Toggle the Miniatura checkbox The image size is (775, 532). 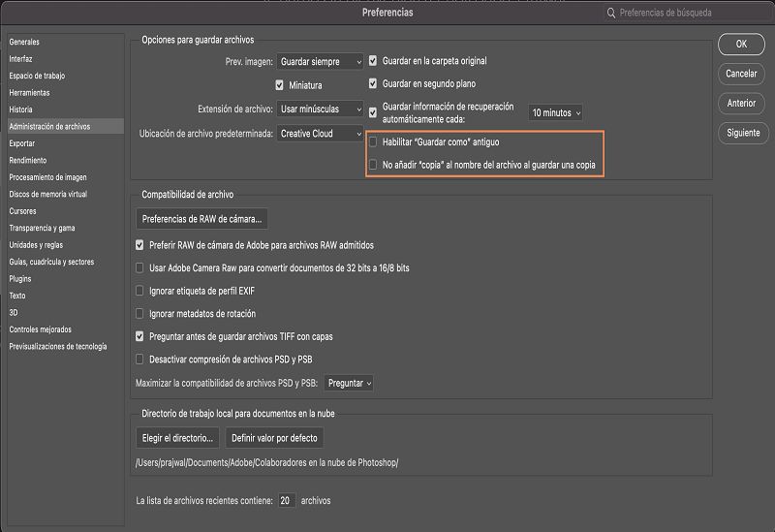[x=279, y=85]
